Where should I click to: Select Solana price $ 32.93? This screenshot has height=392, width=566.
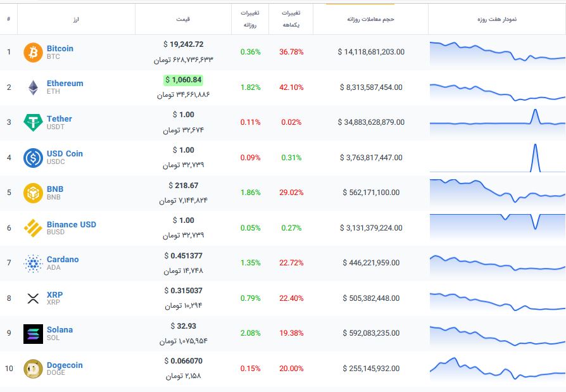[x=184, y=326]
